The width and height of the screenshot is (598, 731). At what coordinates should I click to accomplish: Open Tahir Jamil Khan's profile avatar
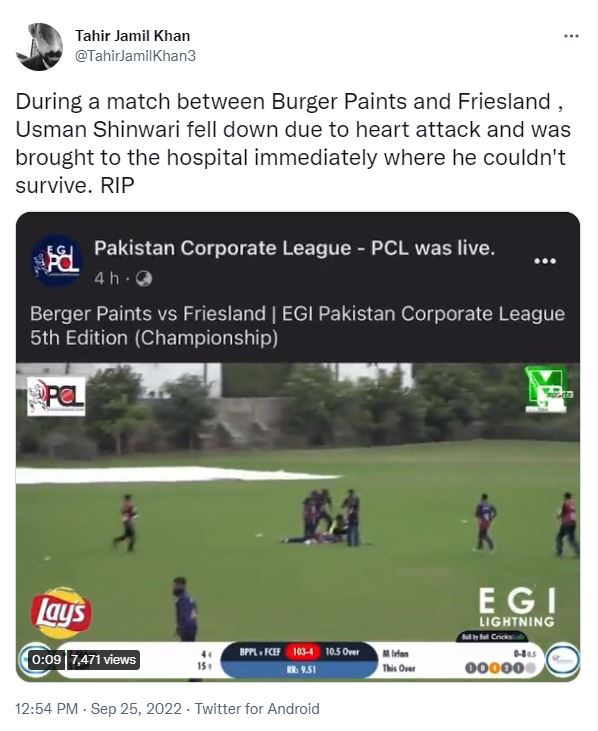click(39, 47)
